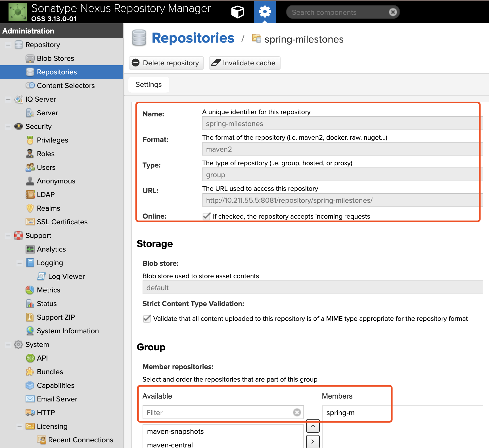Open the Log Viewer icon
The image size is (489, 448).
tap(41, 276)
